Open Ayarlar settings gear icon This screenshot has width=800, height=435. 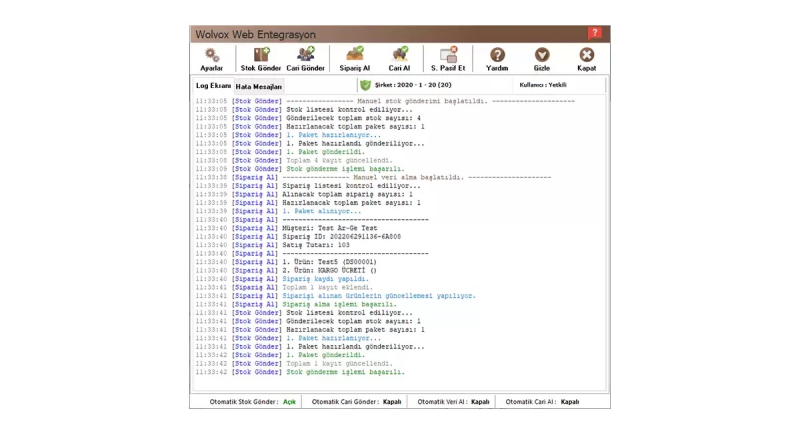point(211,55)
